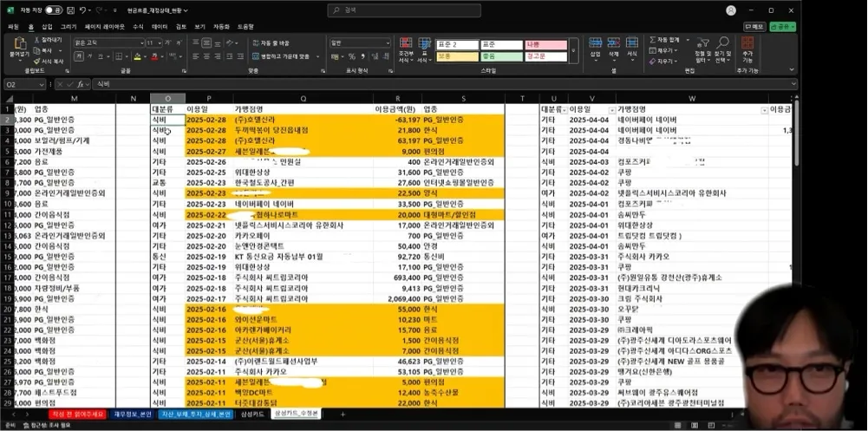This screenshot has height=431, width=868.
Task: Click the save floppy disk icon
Action: pyautogui.click(x=70, y=10)
